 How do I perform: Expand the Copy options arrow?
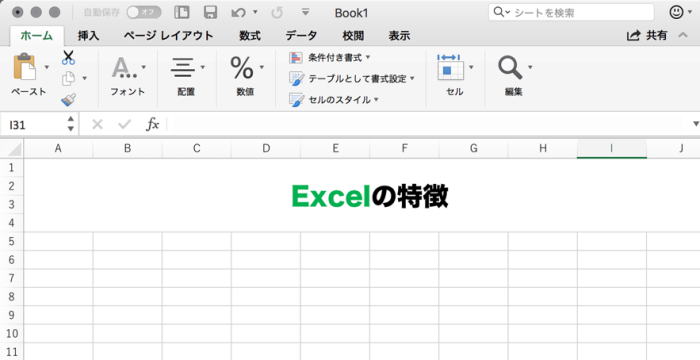(84, 79)
